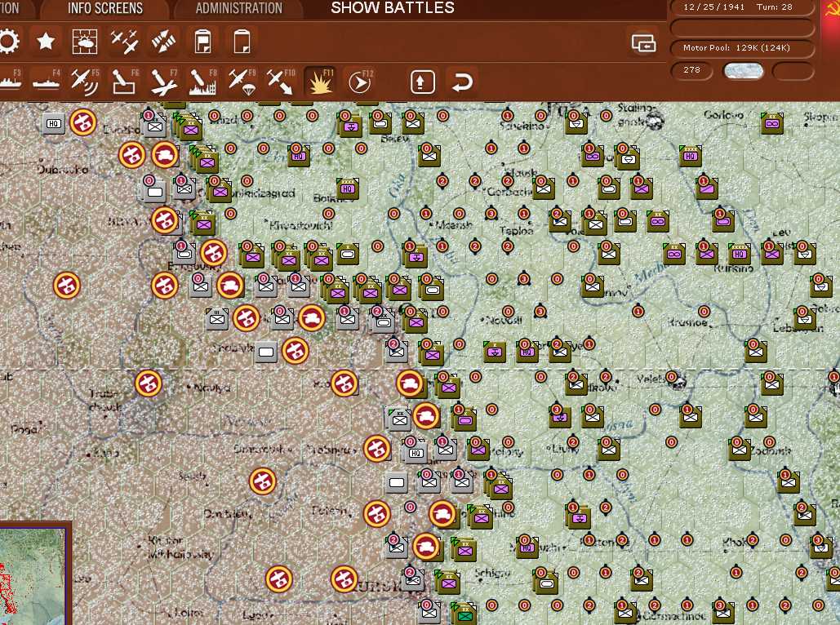This screenshot has height=625, width=840.
Task: Open the ADMINISTRATION tab
Action: pyautogui.click(x=238, y=9)
